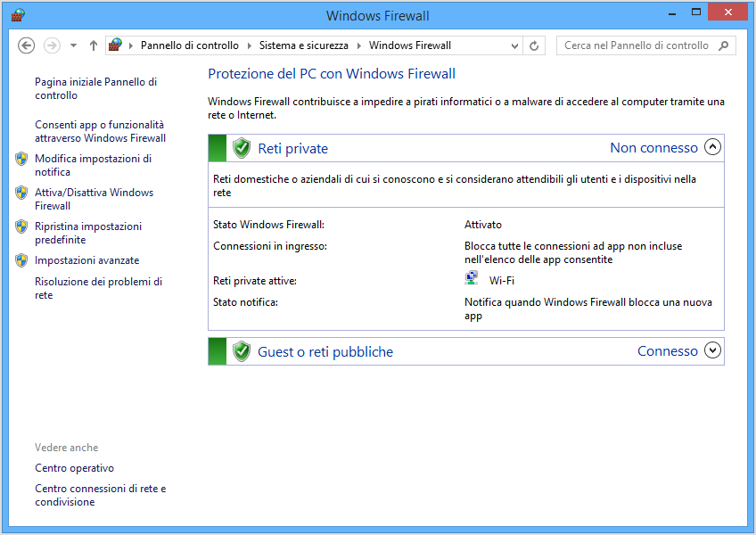Viewport: 756px width, 535px height.
Task: Click the shield icon beside Impostazioni avanzate
Action: [21, 260]
